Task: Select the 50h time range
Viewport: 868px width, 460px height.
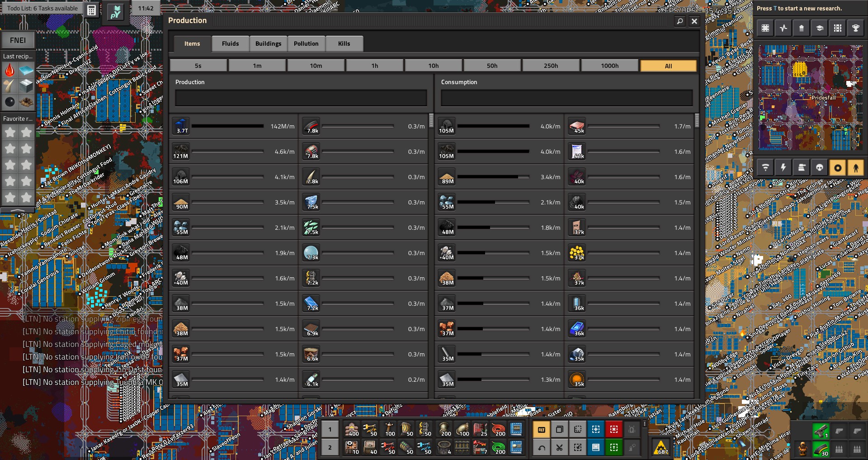Action: coord(492,66)
